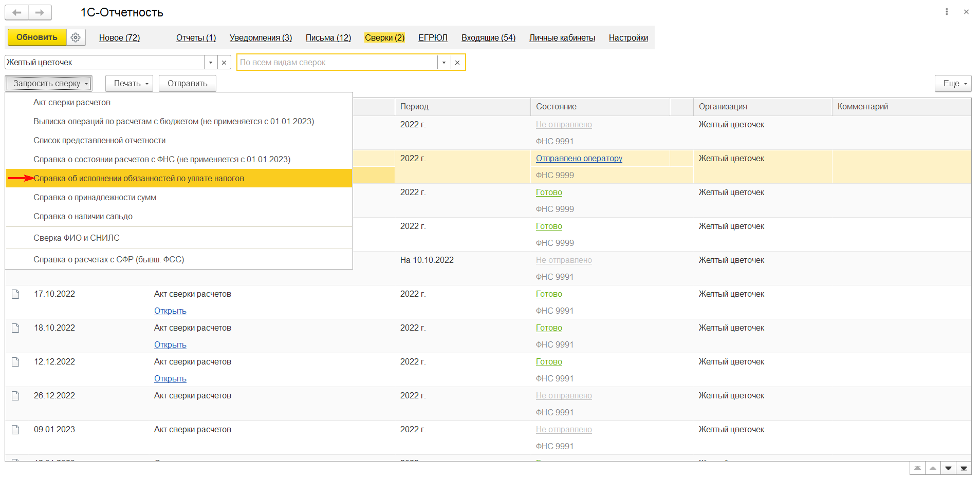The image size is (980, 480).
Task: Select the 12.12.2022 date cell
Action: 54,362
